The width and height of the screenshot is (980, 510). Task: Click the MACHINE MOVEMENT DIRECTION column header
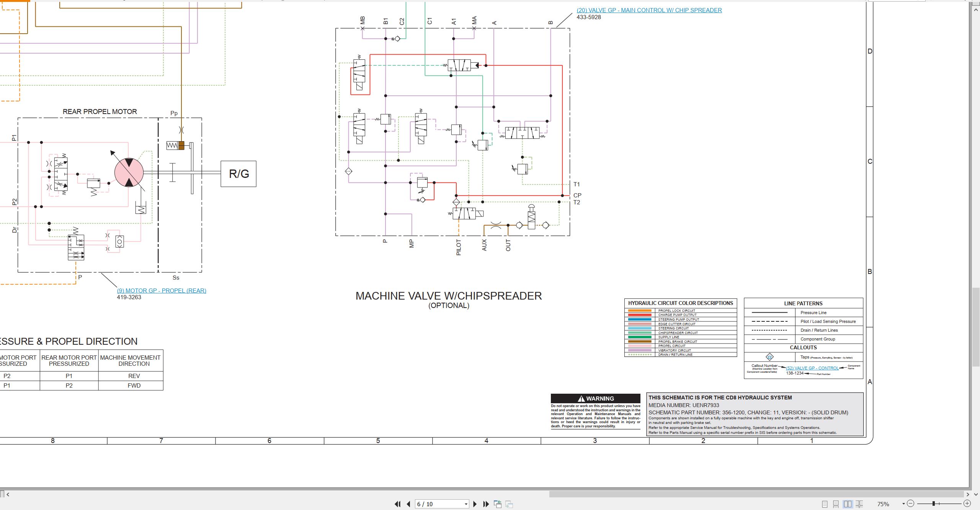click(130, 360)
